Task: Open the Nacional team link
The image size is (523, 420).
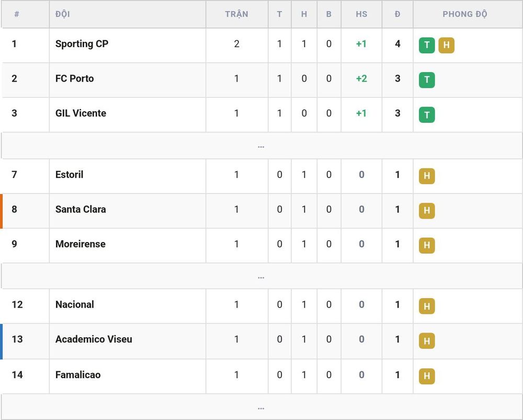Action: click(x=74, y=304)
